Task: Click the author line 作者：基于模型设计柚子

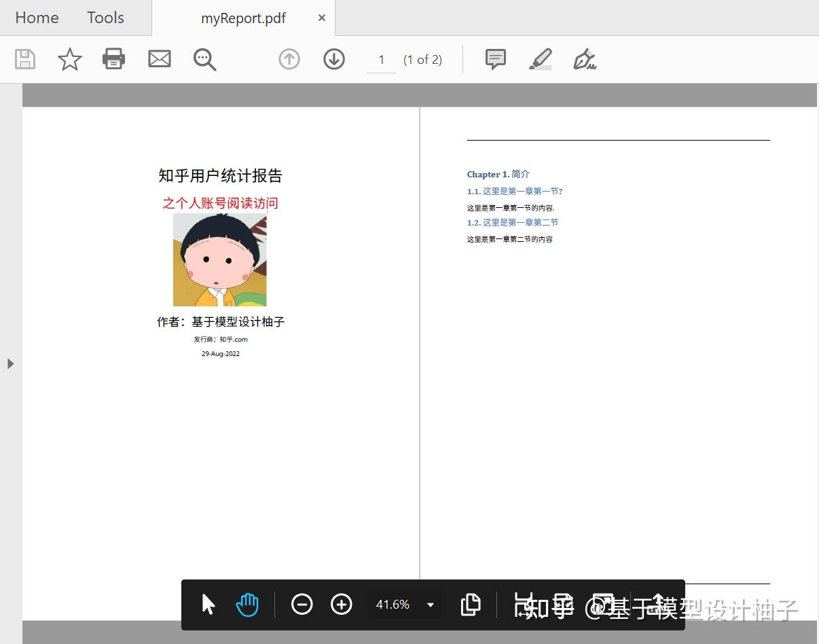Action: 221,322
